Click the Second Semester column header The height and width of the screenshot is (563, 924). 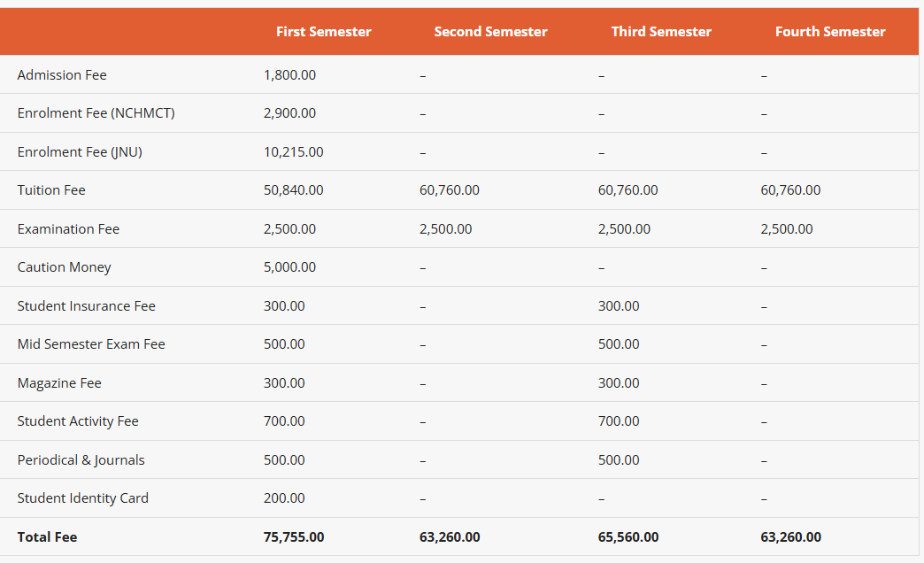(x=490, y=32)
